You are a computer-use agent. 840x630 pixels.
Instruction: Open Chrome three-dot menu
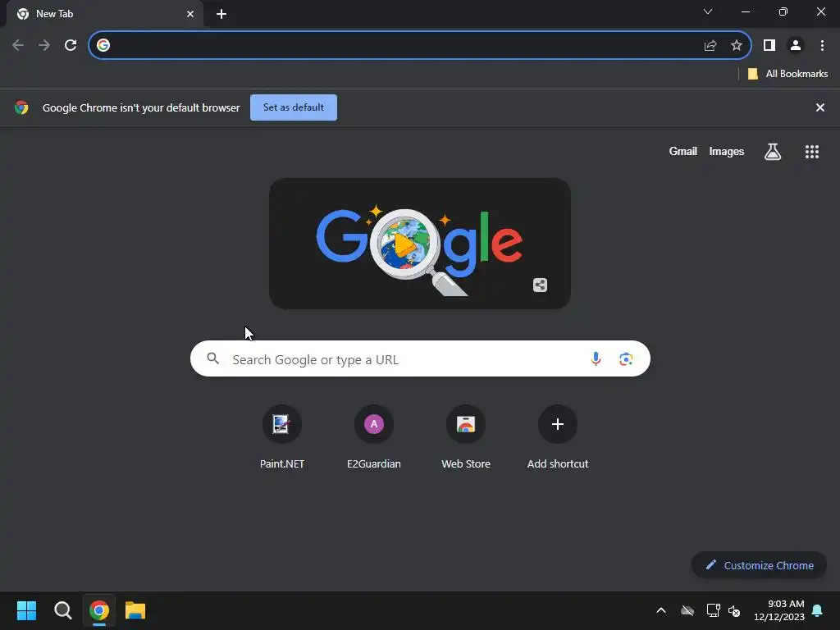pyautogui.click(x=822, y=45)
